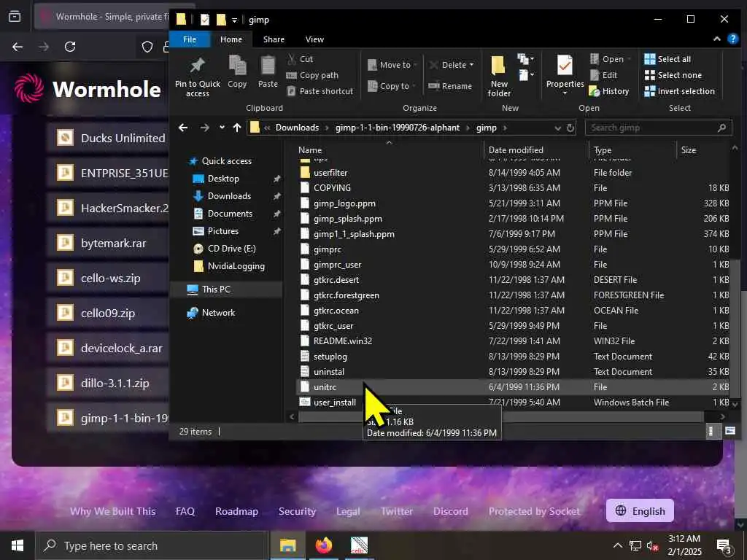Open file History from ribbon

(609, 91)
